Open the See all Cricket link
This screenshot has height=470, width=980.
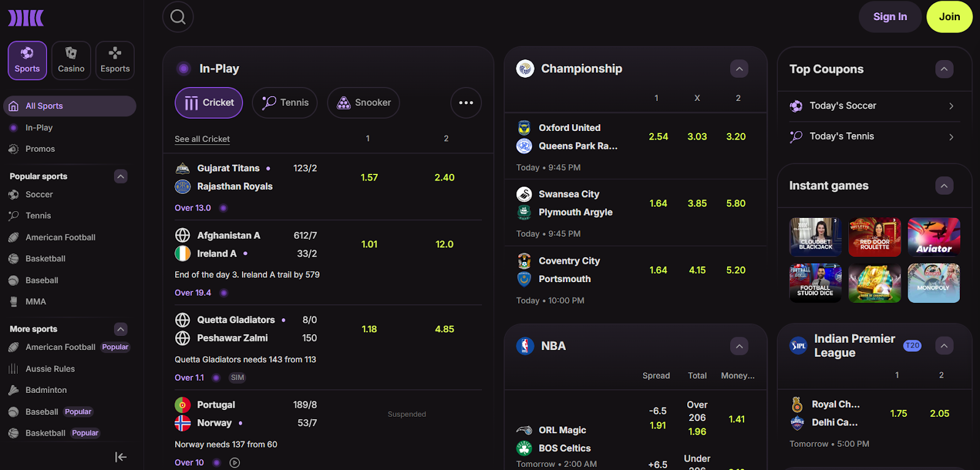(x=202, y=139)
